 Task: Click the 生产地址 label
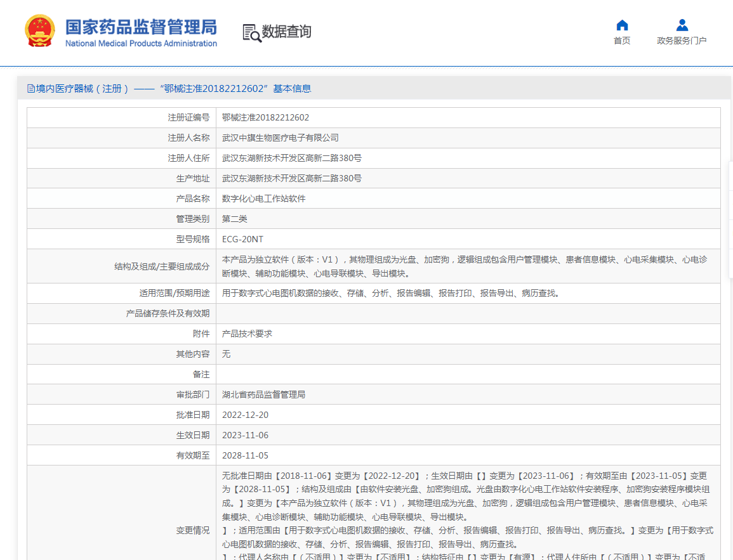(193, 178)
